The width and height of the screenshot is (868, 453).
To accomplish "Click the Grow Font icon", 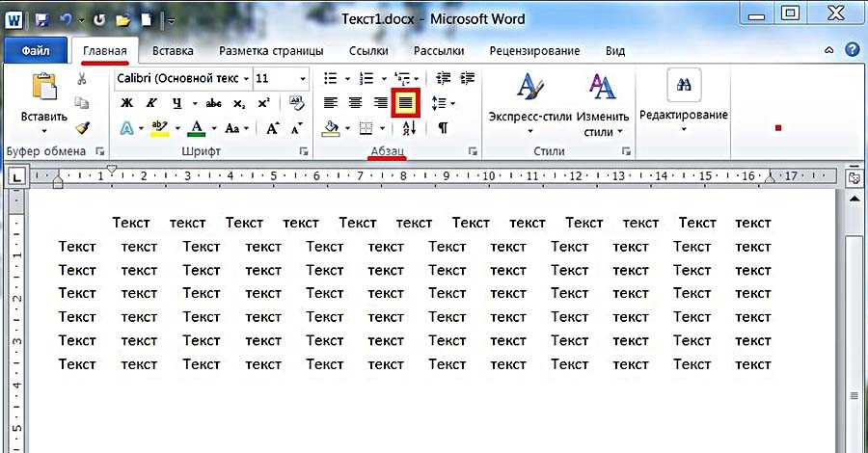I will coord(273,127).
